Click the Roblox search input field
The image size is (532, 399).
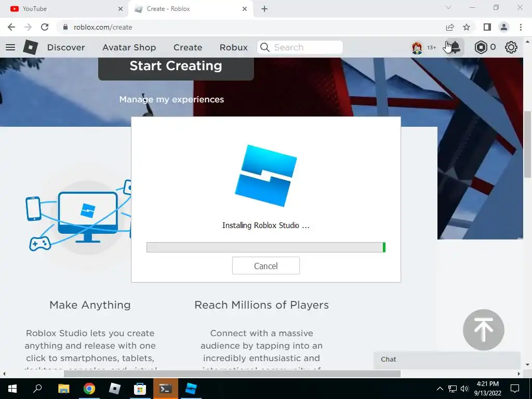coord(300,47)
